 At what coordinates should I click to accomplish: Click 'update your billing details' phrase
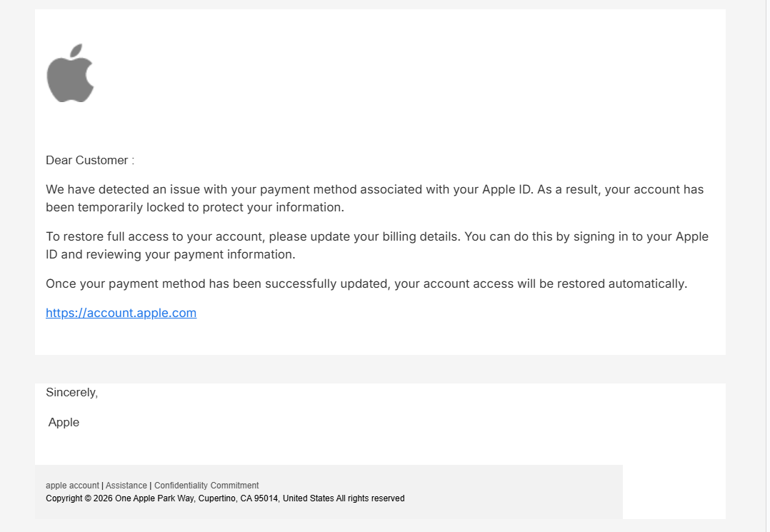386,236
